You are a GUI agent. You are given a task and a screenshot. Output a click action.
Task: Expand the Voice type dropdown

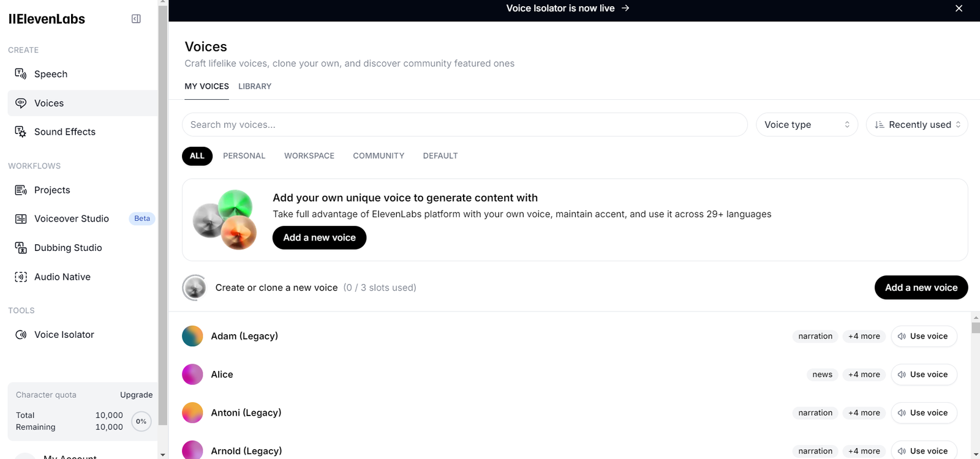(807, 125)
